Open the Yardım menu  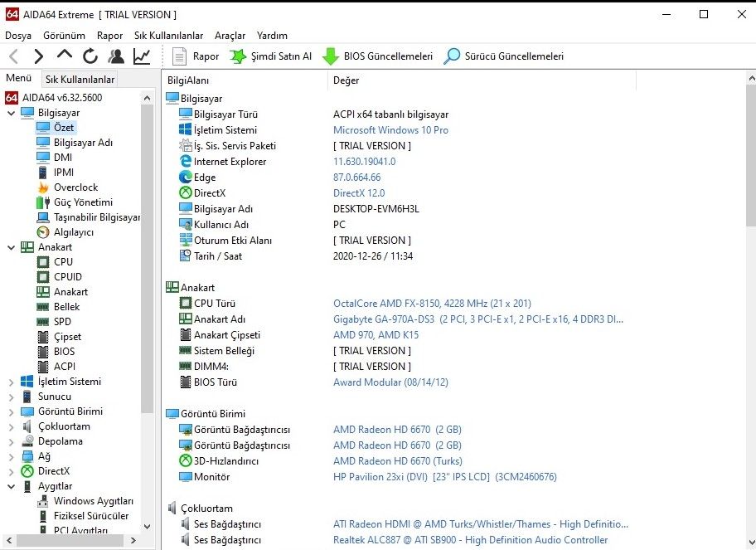[272, 36]
